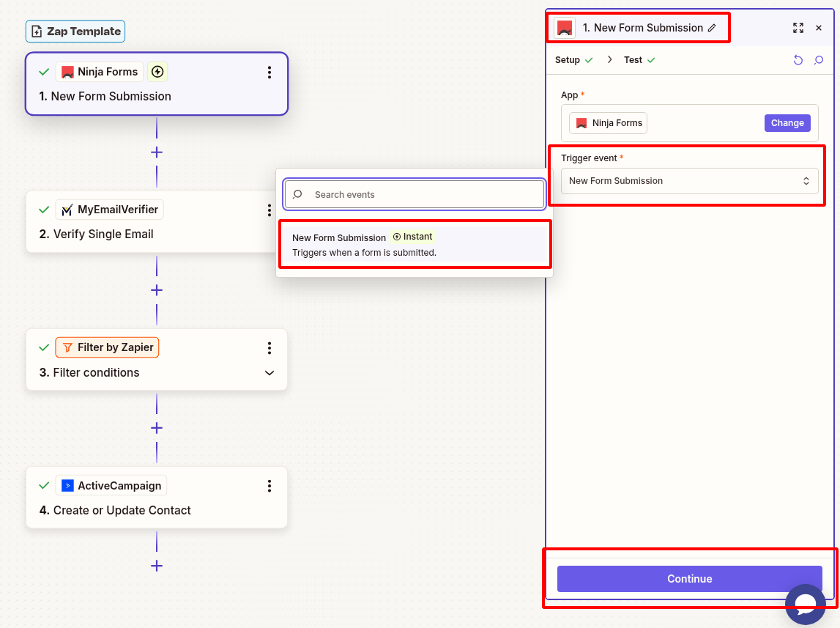Viewport: 840px width, 628px height.
Task: Click the refresh icon in the setup panel
Action: [798, 60]
